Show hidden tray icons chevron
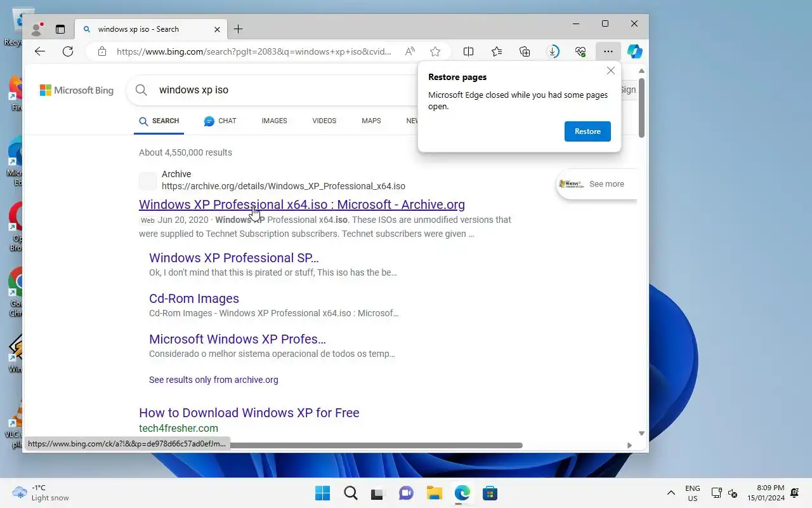Image resolution: width=812 pixels, height=508 pixels. (x=671, y=493)
